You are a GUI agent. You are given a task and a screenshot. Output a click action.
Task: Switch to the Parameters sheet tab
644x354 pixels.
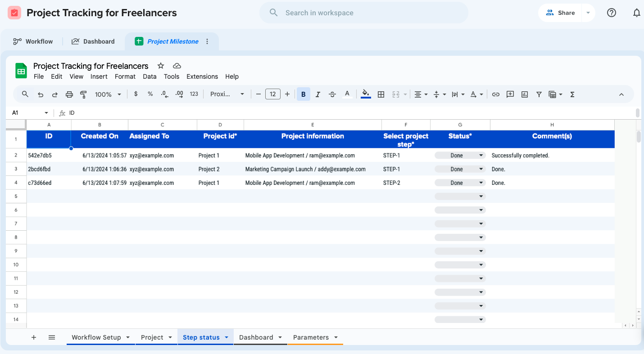point(311,337)
